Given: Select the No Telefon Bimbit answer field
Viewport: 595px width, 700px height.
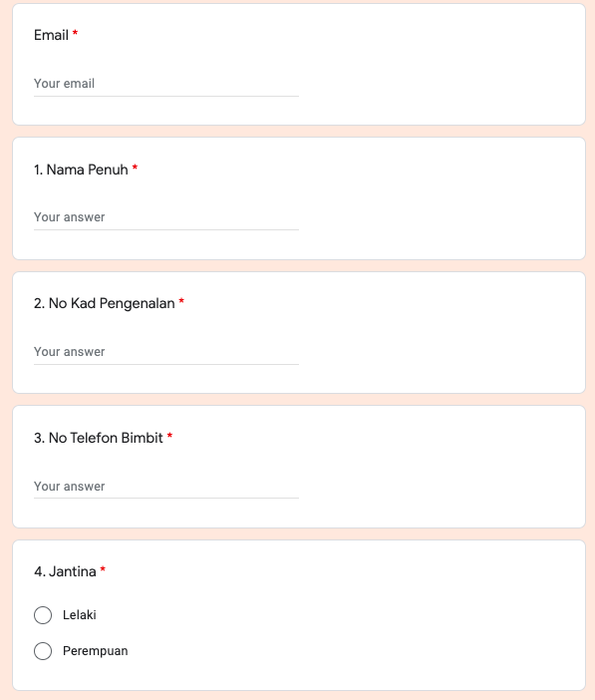Looking at the screenshot, I should [x=166, y=487].
